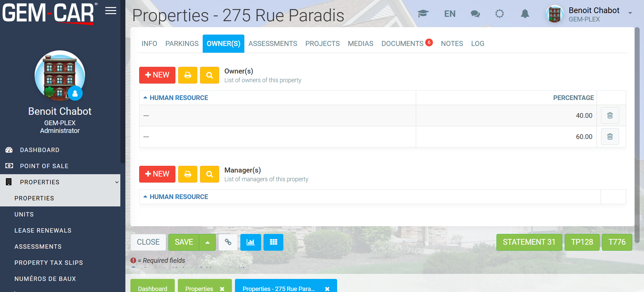Switch to the Assessments tab
Viewport: 644px width, 292px height.
pos(273,44)
